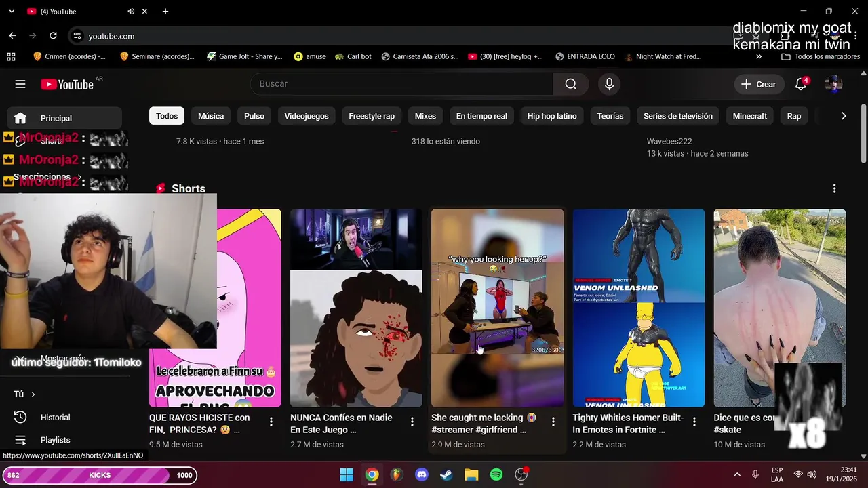Select the En tiempo real chip
868x488 pixels.
(x=481, y=116)
